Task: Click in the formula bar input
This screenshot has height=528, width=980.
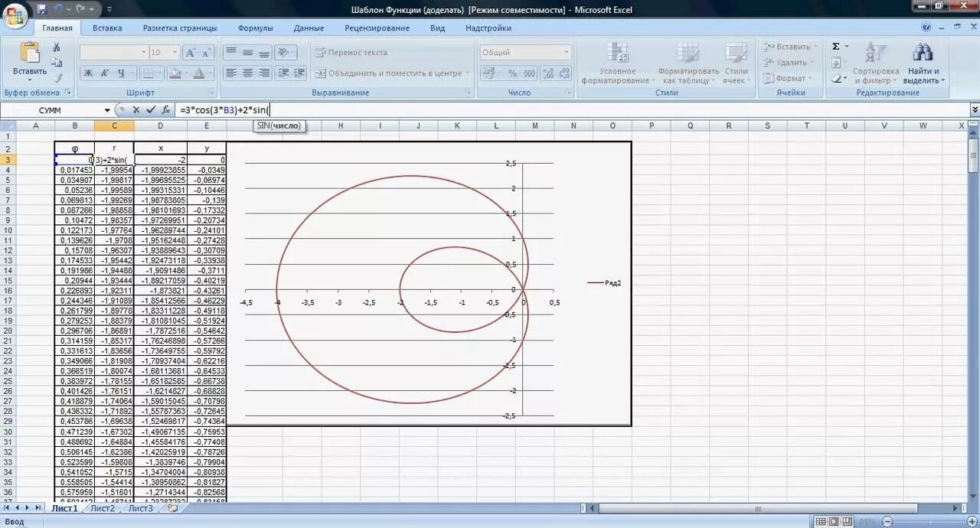Action: coord(571,110)
